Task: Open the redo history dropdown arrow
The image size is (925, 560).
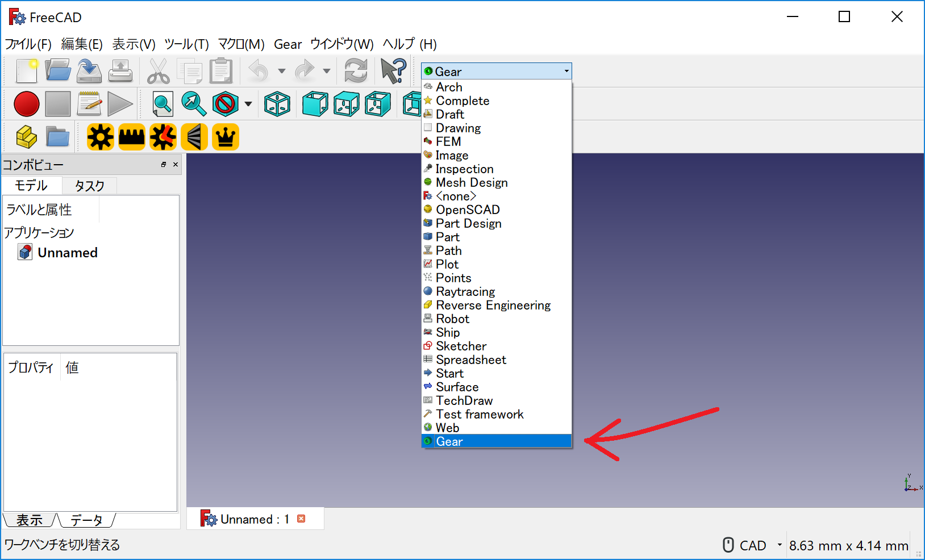Action: point(327,71)
